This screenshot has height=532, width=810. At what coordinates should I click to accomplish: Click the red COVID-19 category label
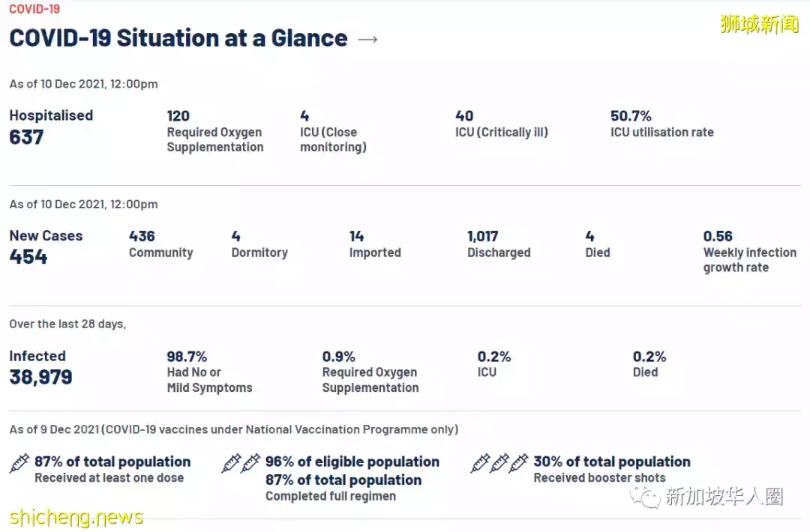point(34,9)
